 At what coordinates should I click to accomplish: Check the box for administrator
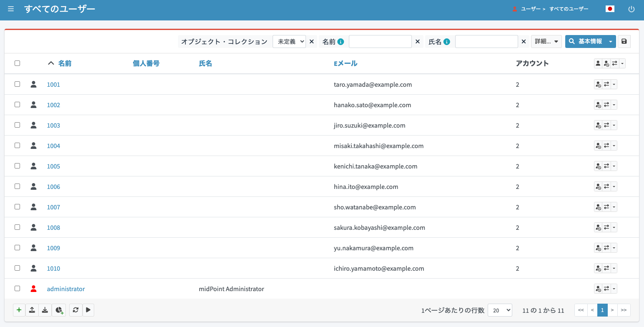click(x=17, y=288)
